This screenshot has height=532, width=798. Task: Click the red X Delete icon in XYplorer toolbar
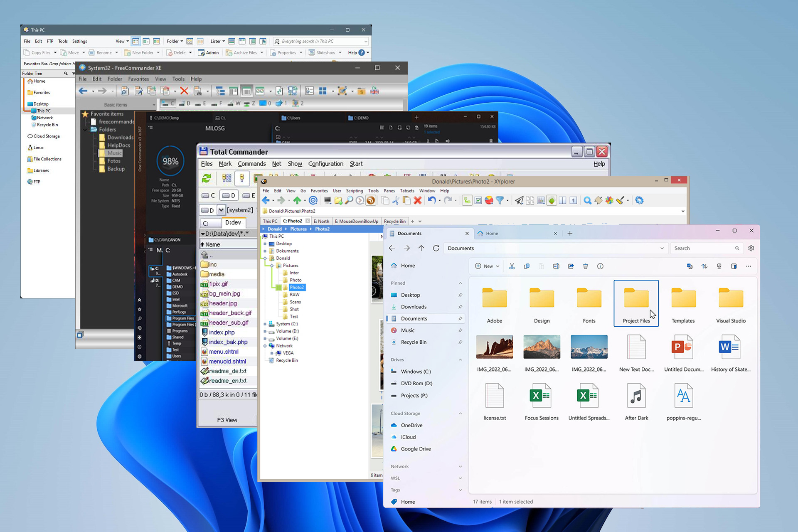(418, 201)
